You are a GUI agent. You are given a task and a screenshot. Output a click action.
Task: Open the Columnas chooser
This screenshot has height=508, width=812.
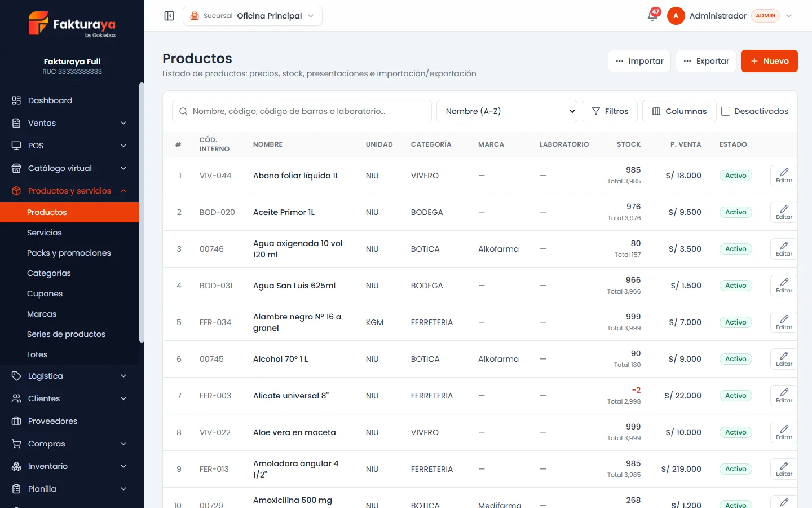[x=679, y=111]
